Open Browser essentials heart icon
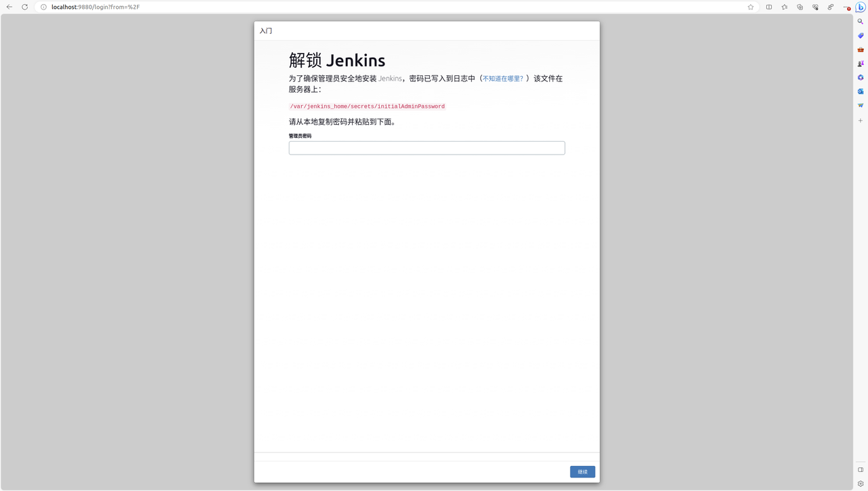Screen dimensions: 868x491 (815, 7)
